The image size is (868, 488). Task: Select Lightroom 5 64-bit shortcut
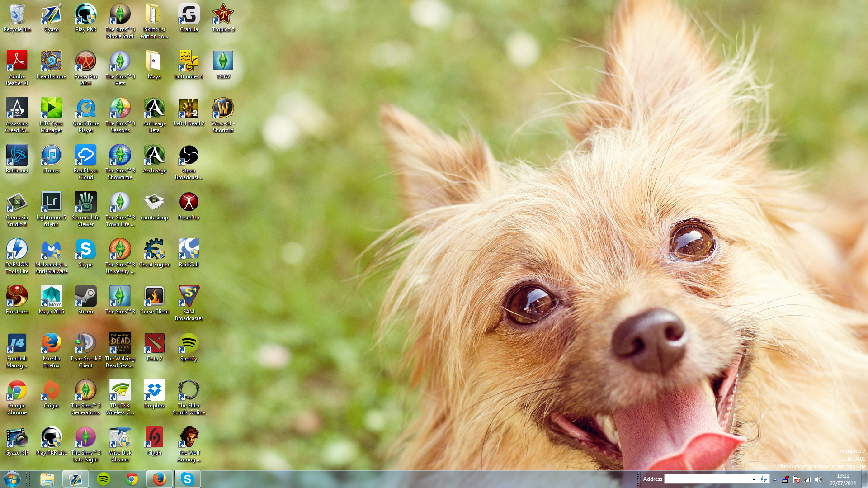tap(52, 209)
